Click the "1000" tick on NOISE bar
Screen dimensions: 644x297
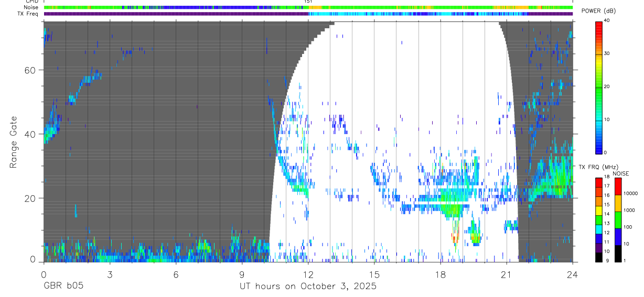point(629,211)
